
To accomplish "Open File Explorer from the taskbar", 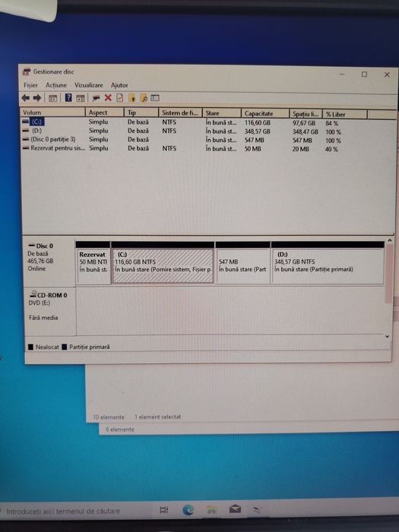I will pyautogui.click(x=212, y=510).
